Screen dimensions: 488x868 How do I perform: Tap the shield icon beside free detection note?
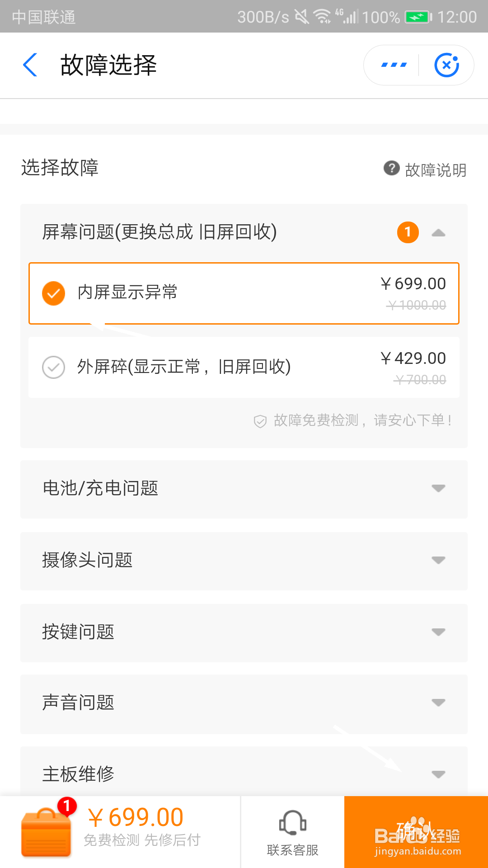(260, 421)
